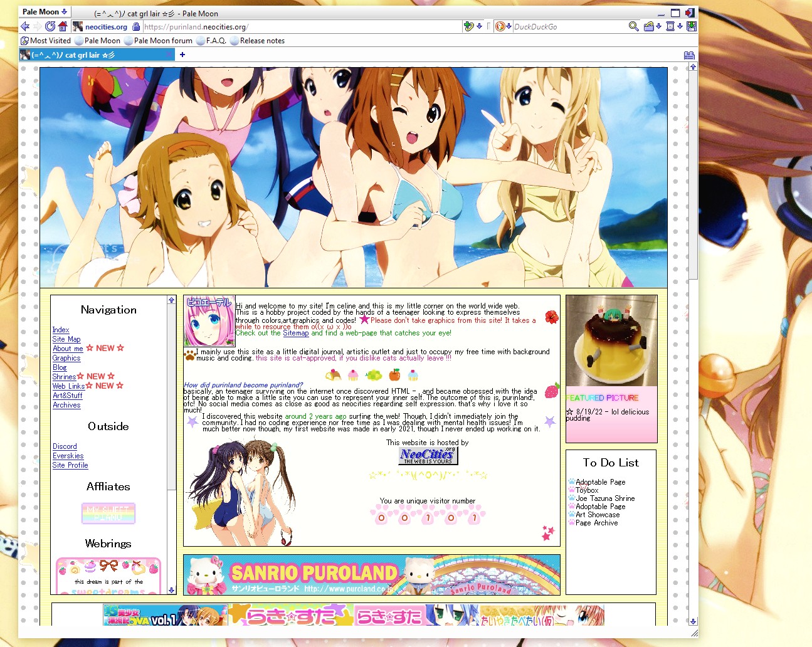Expand the Bookmarks dropdown arrow
This screenshot has width=812, height=647.
tap(659, 26)
